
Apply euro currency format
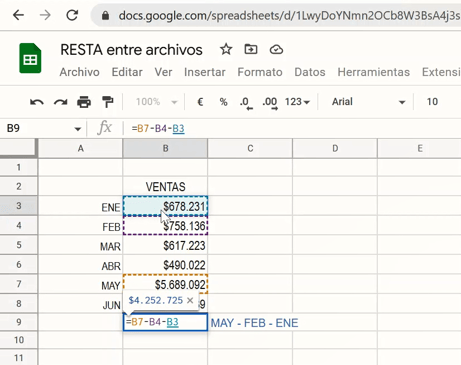tap(200, 102)
